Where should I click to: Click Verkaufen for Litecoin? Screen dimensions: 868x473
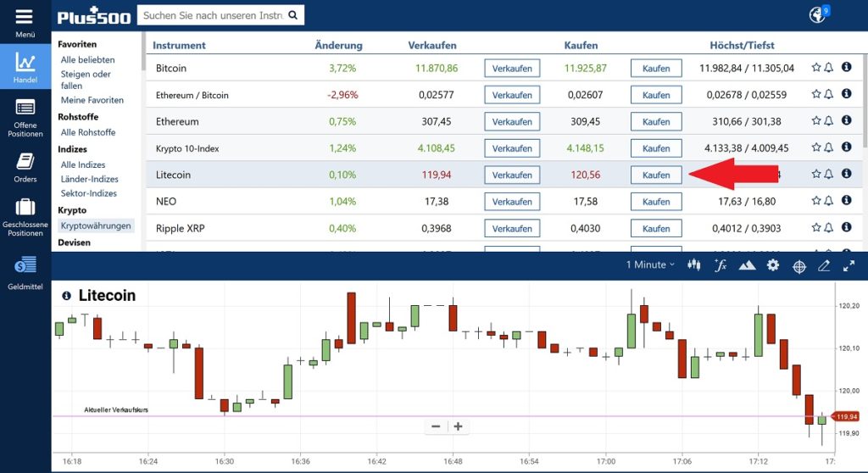512,175
